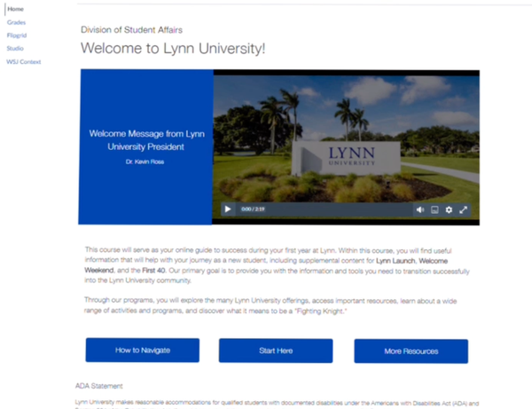The image size is (532, 409).
Task: Go to Home in course sidebar
Action: [15, 9]
